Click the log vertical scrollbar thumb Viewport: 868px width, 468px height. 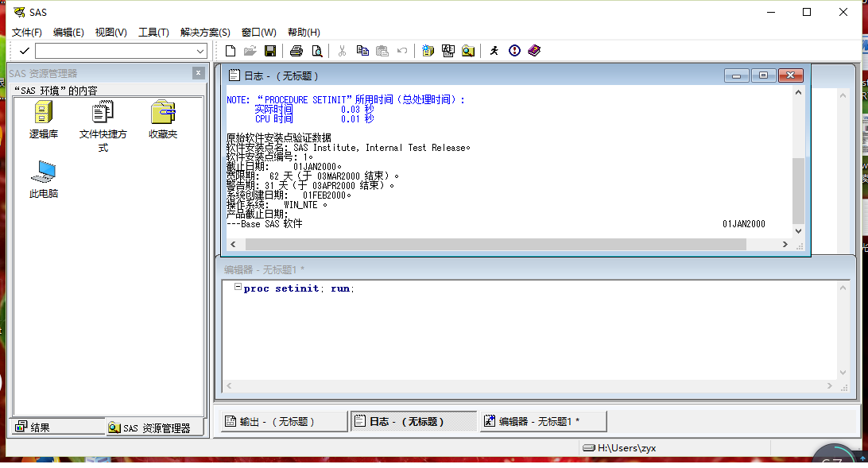pyautogui.click(x=798, y=190)
